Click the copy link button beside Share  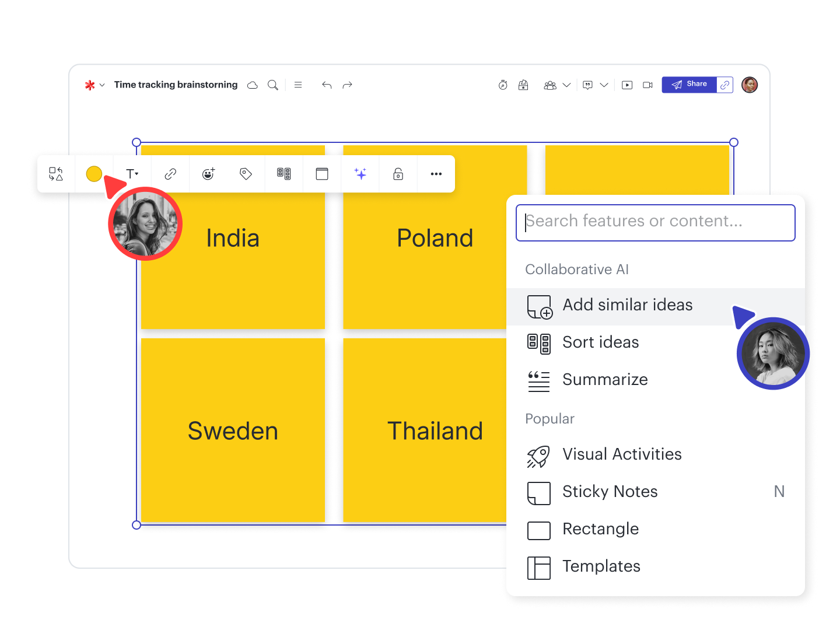pos(725,85)
